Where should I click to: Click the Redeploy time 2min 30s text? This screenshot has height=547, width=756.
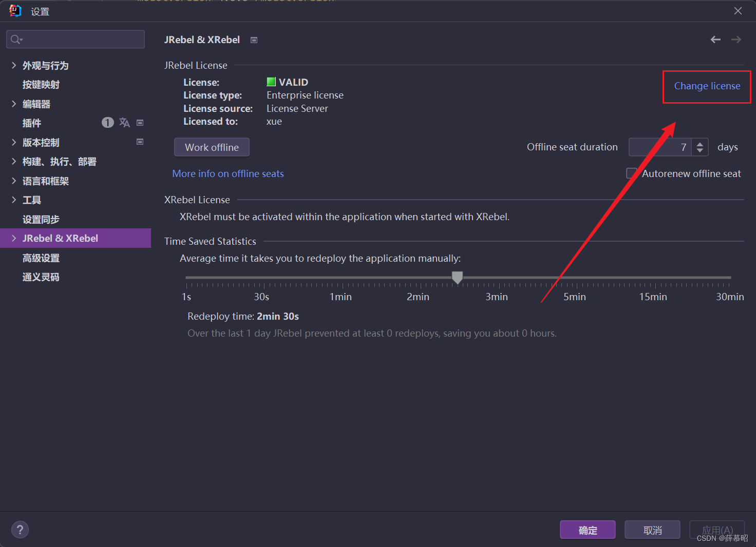[x=243, y=316]
